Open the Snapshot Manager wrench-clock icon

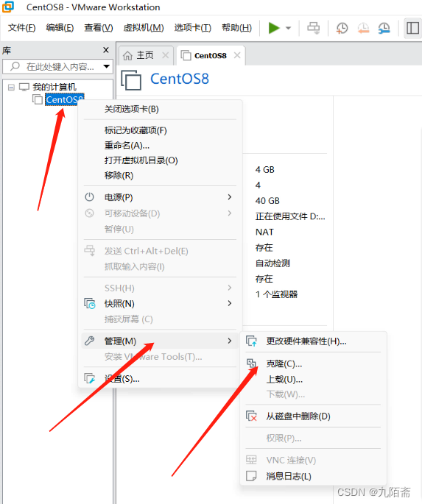(384, 28)
